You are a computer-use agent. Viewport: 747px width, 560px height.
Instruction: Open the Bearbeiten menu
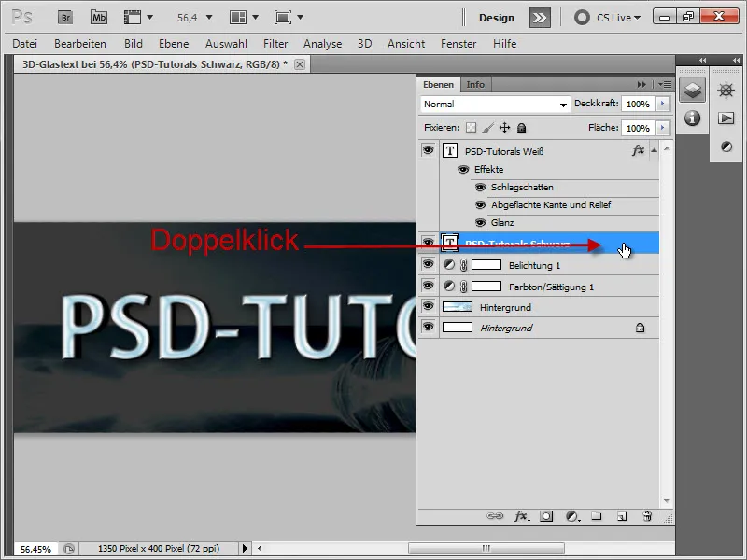pos(80,44)
